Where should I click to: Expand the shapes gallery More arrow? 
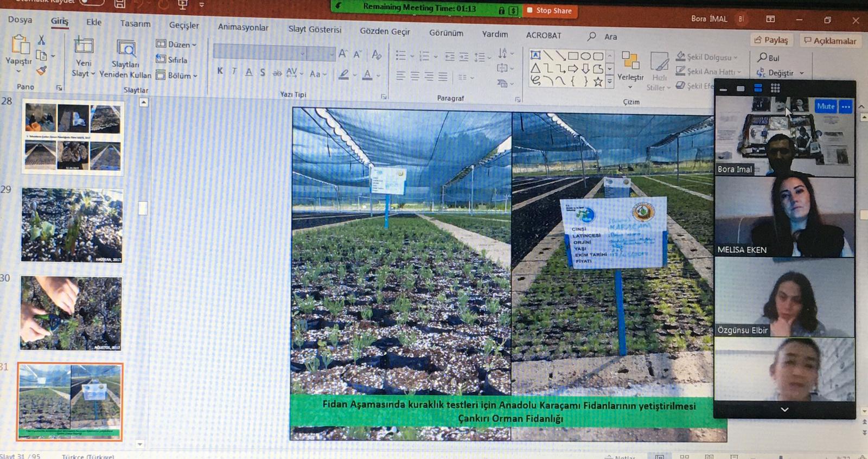click(610, 81)
